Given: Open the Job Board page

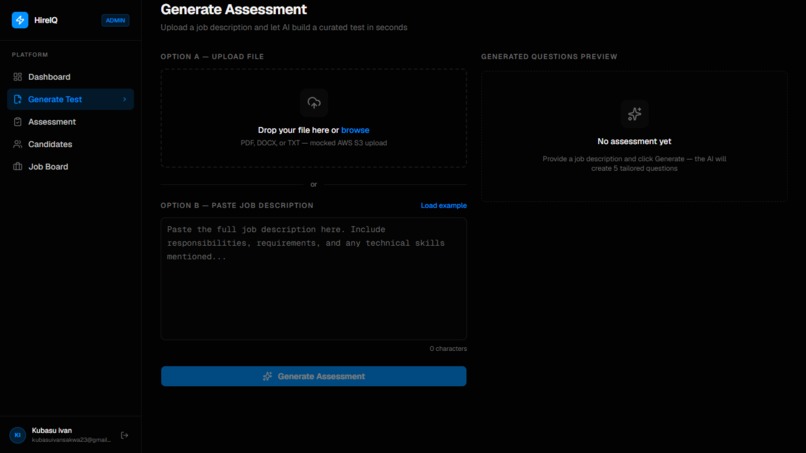Looking at the screenshot, I should pos(70,167).
